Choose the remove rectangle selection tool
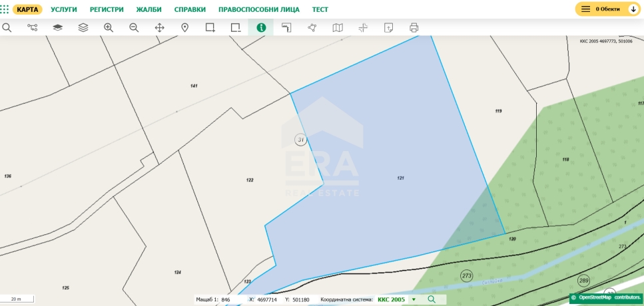This screenshot has height=306, width=644. (236, 27)
